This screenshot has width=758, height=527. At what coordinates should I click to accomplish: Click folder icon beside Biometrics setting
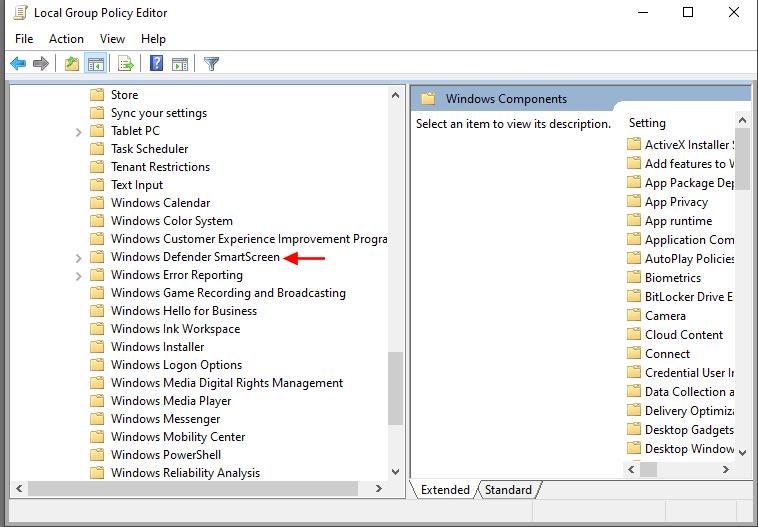pyautogui.click(x=634, y=278)
